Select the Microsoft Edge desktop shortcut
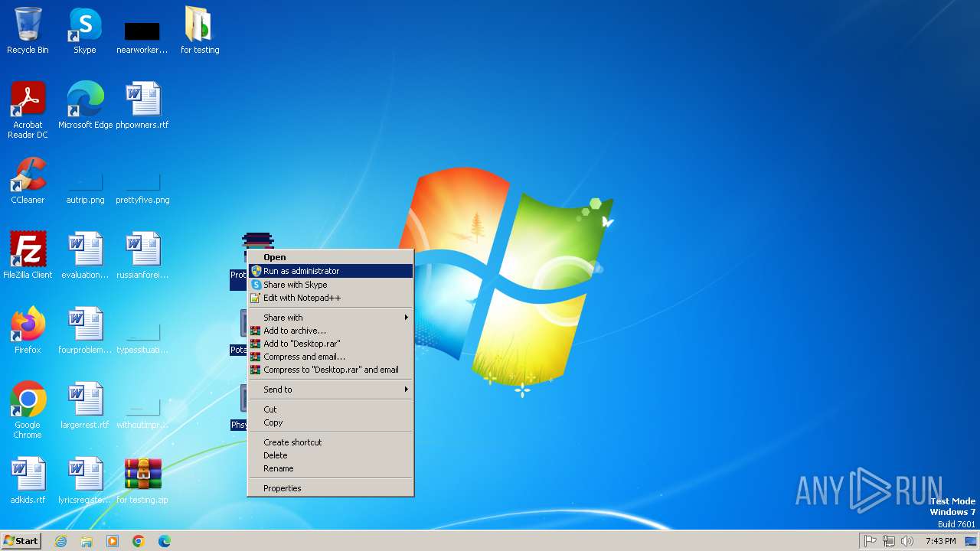This screenshot has width=980, height=551. coord(85,106)
